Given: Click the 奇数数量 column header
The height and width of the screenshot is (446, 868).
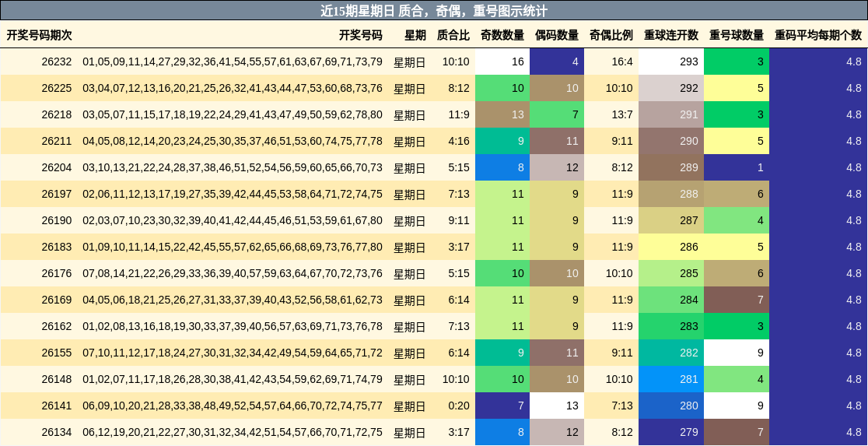Looking at the screenshot, I should [502, 36].
